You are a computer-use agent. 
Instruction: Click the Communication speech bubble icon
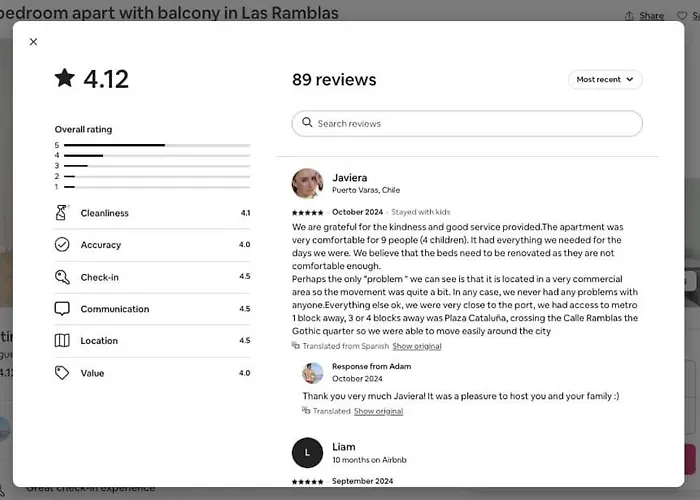point(62,308)
